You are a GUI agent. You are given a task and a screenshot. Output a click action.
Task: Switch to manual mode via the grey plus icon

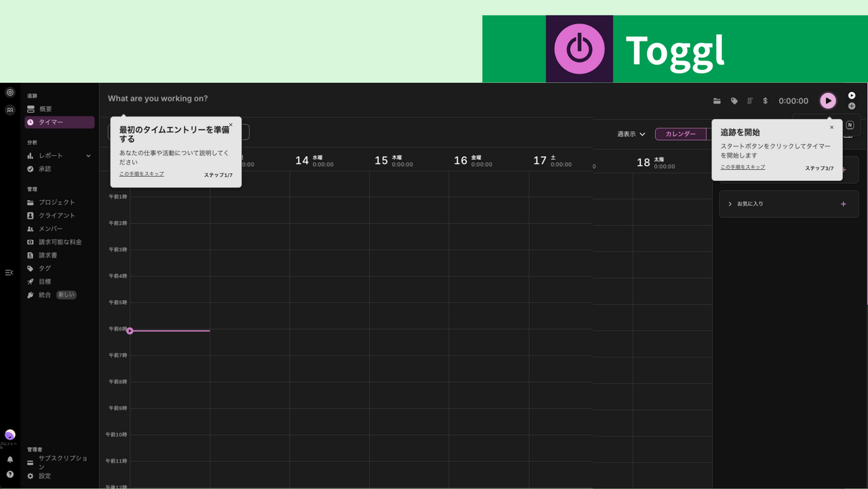852,106
